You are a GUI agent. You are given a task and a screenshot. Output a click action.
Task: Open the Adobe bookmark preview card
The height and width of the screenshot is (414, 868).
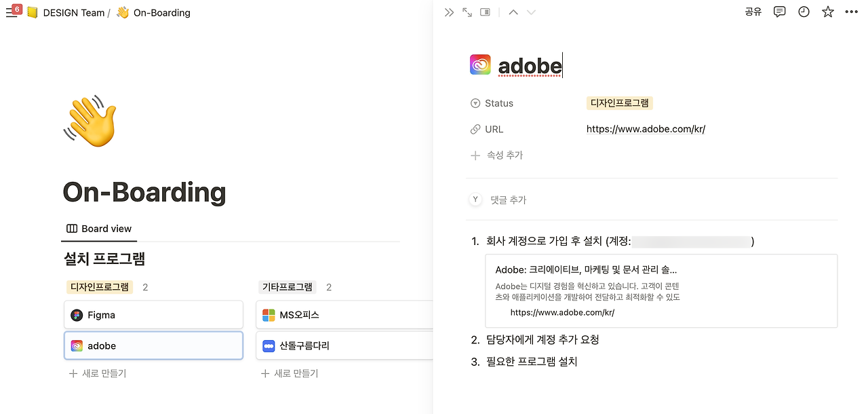tap(661, 291)
